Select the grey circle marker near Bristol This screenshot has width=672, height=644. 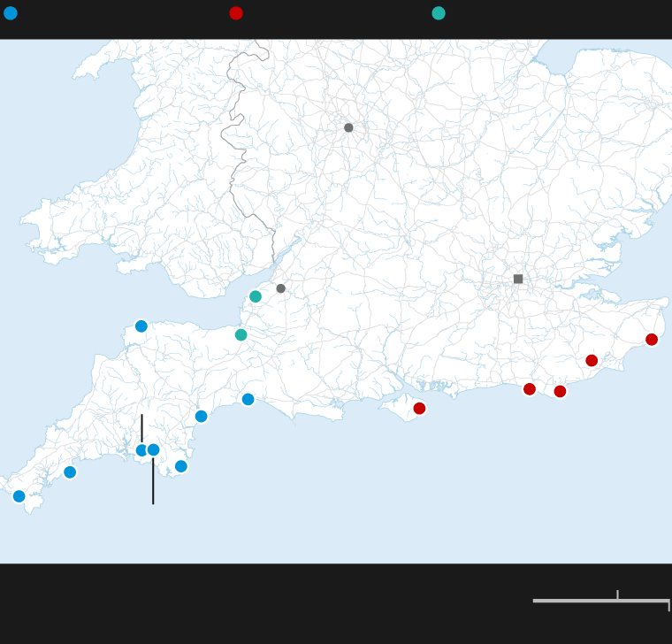281,288
